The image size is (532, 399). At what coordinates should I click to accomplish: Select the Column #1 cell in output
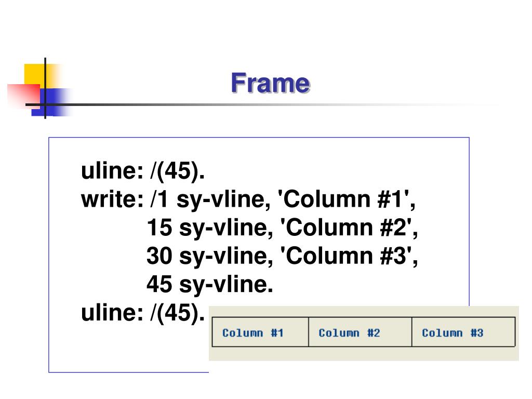click(x=260, y=332)
